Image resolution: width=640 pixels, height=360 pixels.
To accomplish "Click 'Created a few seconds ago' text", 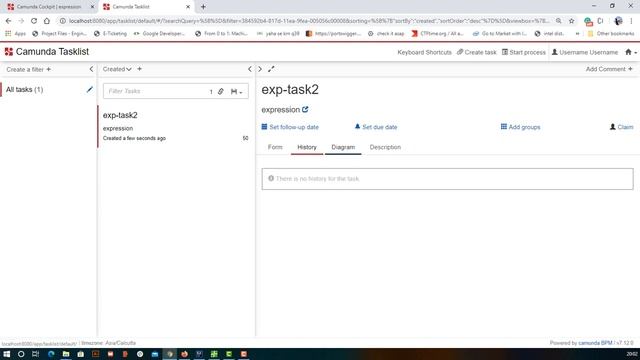I will 134,138.
